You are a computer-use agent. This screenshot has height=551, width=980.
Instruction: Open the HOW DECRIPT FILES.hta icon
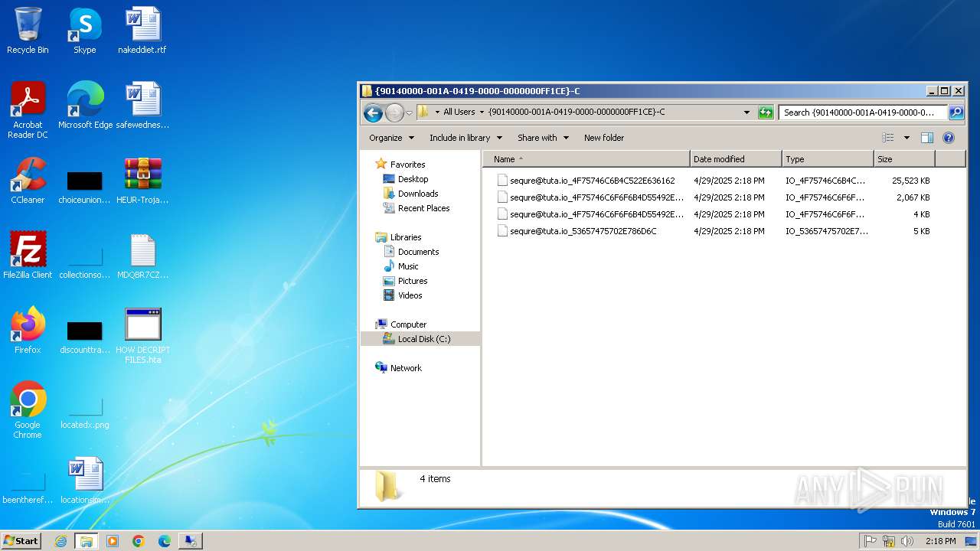(142, 335)
